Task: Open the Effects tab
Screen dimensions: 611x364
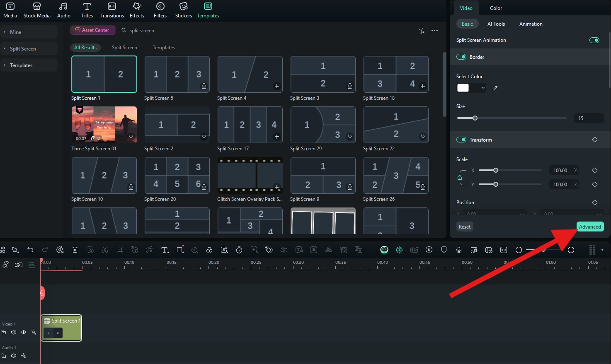Action: click(x=137, y=10)
